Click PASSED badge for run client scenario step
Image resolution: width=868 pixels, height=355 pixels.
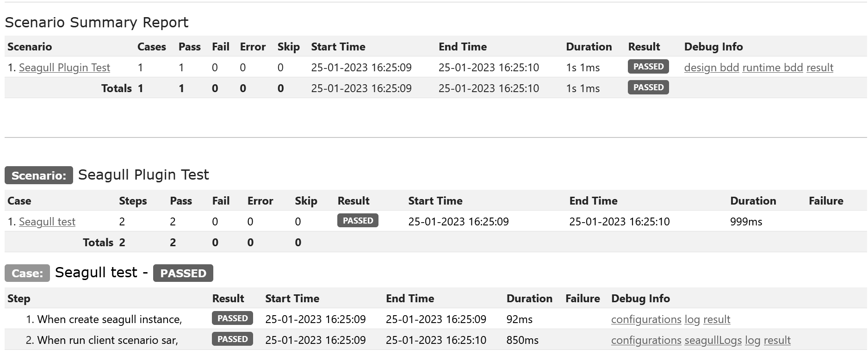(232, 339)
